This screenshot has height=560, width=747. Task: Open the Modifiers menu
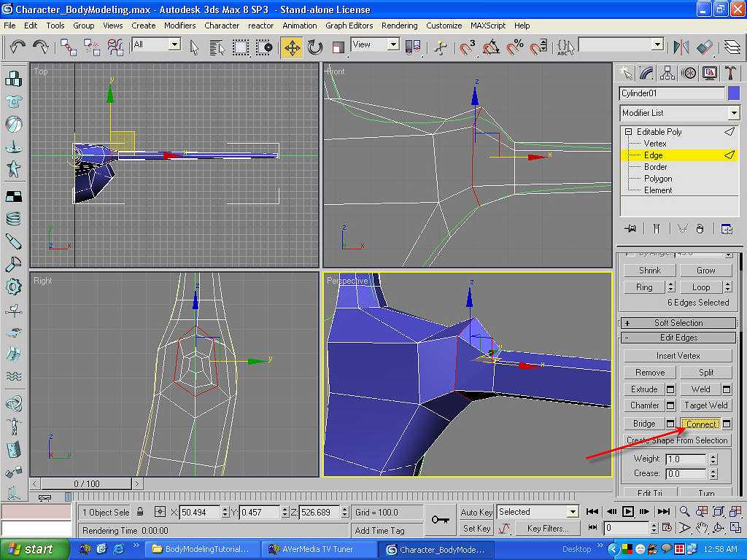point(179,26)
